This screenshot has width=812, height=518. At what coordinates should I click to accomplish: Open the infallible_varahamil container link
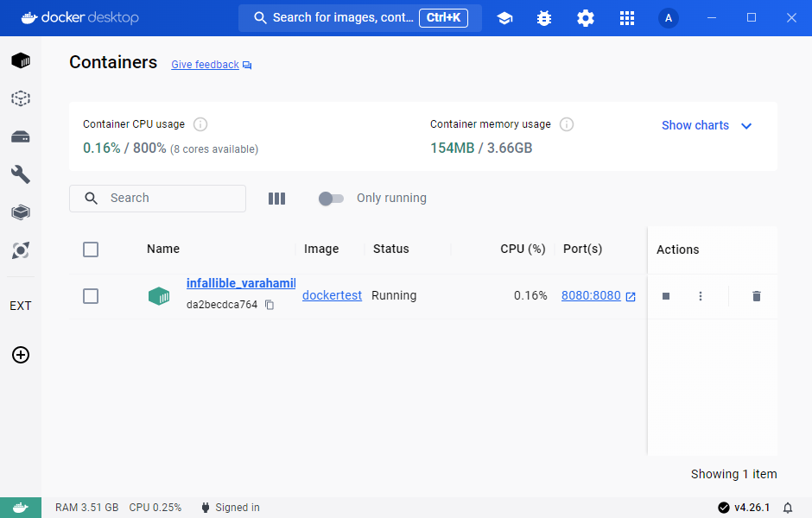tap(241, 283)
